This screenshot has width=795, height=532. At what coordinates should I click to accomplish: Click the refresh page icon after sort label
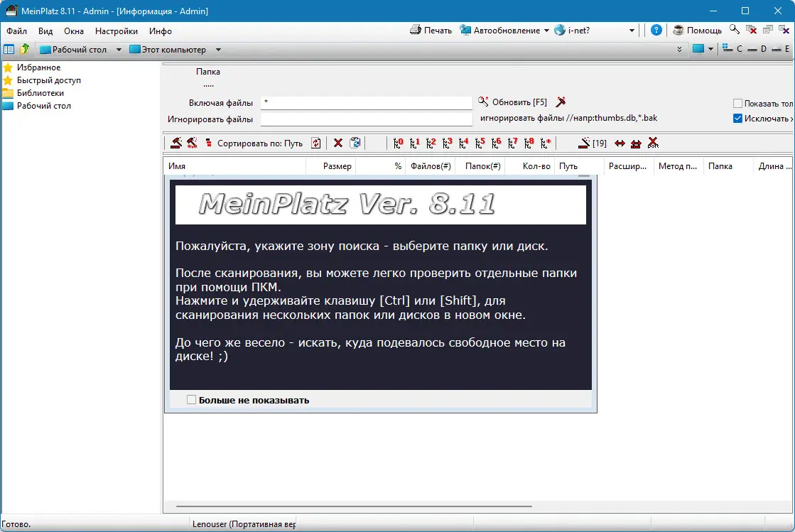316,143
